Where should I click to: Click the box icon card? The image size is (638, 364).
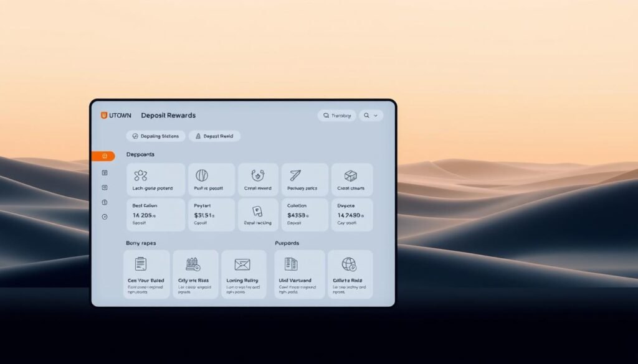351,179
